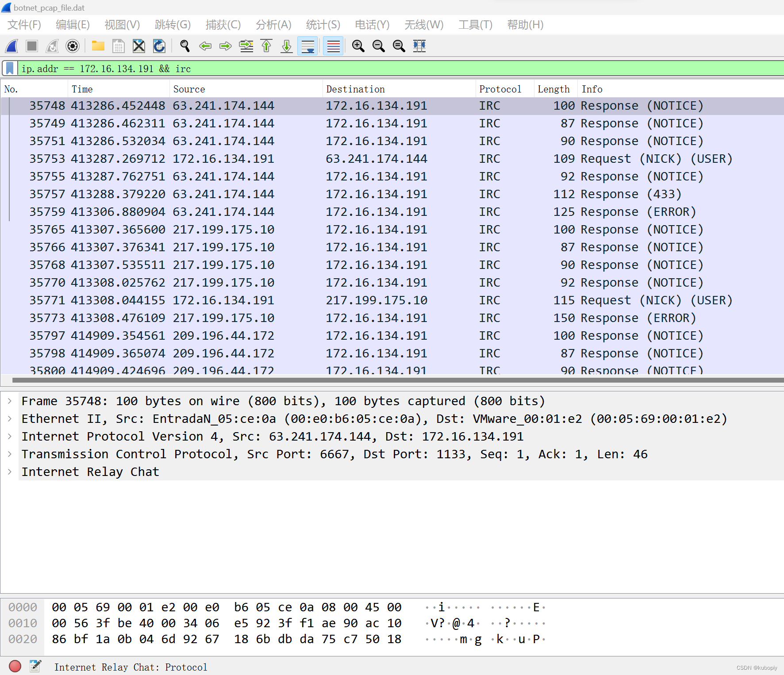Sort by the Length column header
784x675 pixels.
[x=555, y=89]
